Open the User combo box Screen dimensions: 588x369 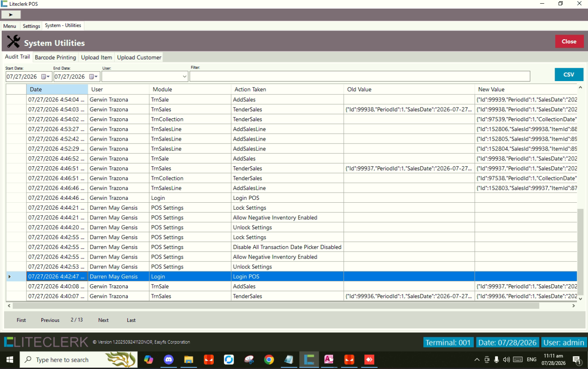pos(145,77)
